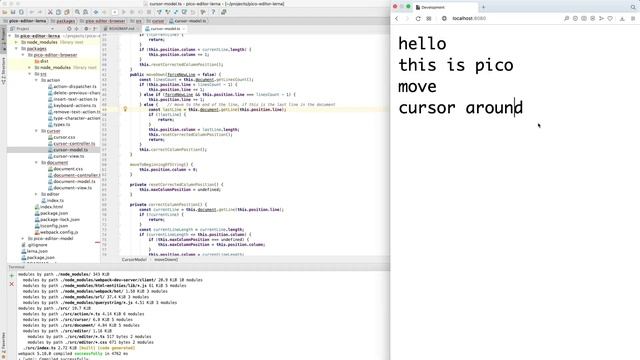Viewport: 640px width, 360px height.
Task: Click the search icon in browser tab bar
Action: [633, 7]
